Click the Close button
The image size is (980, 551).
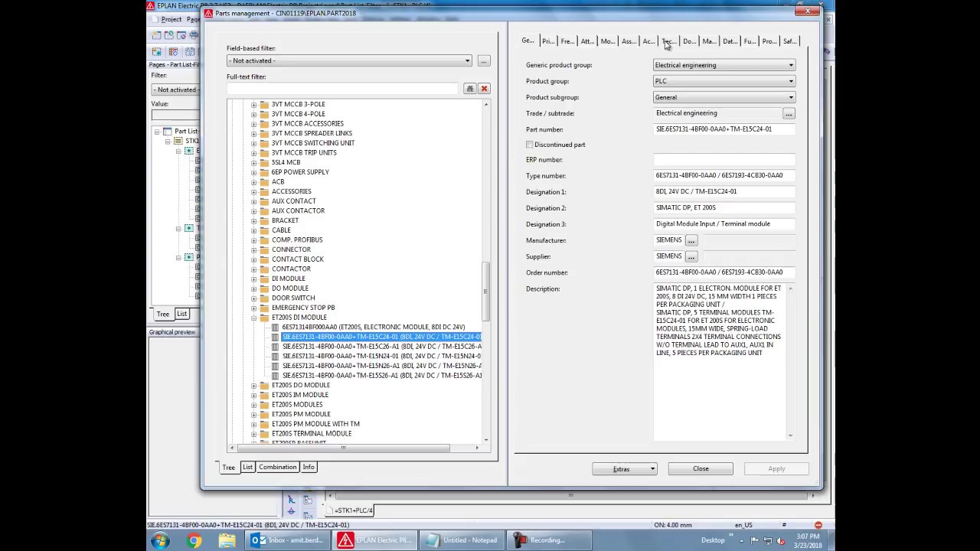[x=701, y=469]
